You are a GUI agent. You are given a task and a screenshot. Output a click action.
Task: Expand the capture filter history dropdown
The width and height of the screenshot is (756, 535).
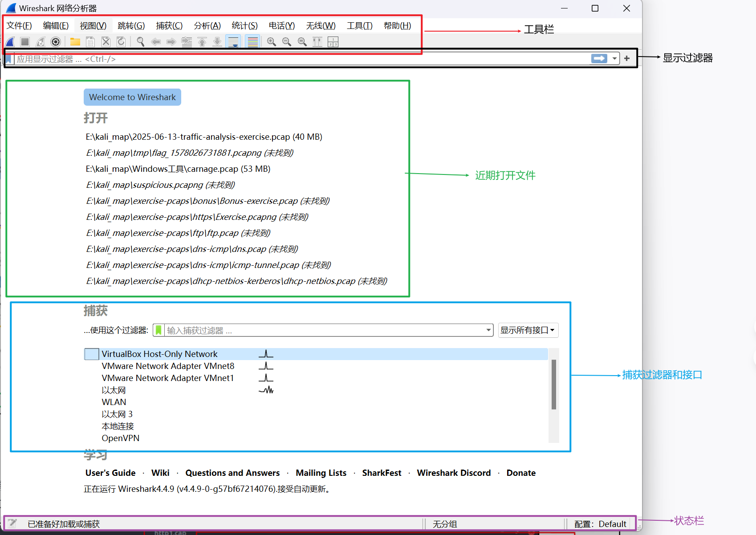coord(489,330)
